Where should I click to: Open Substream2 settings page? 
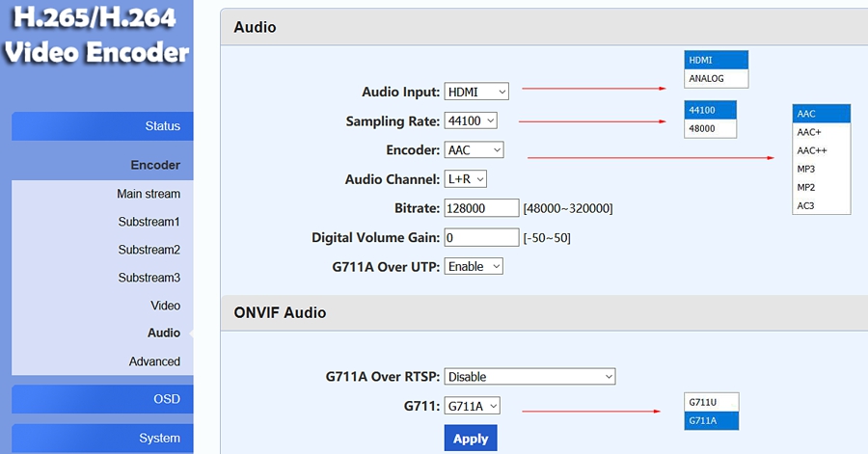(x=149, y=250)
